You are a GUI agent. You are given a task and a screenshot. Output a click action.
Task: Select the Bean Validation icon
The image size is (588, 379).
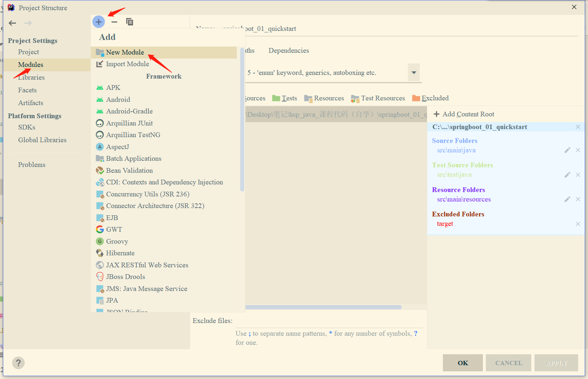coord(100,171)
